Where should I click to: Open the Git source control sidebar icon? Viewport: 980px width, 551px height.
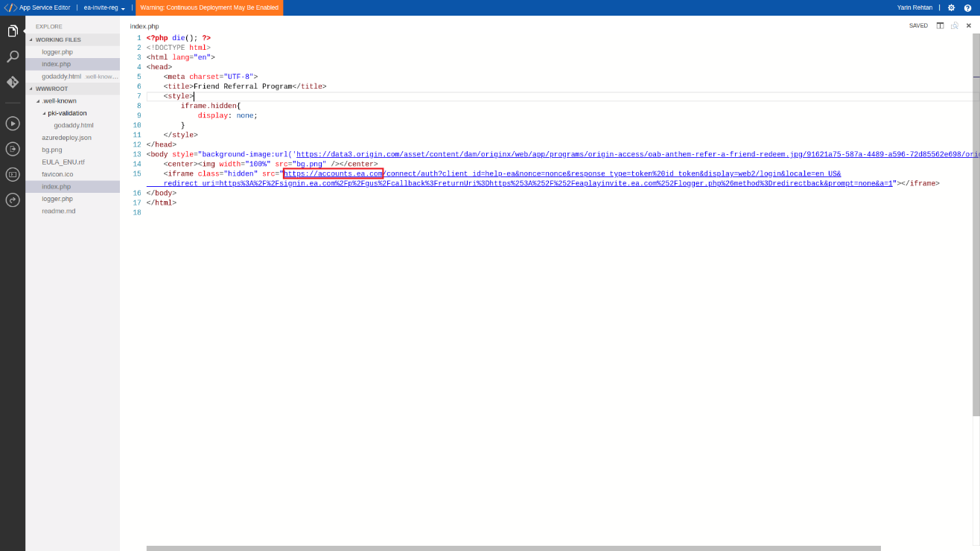[13, 82]
